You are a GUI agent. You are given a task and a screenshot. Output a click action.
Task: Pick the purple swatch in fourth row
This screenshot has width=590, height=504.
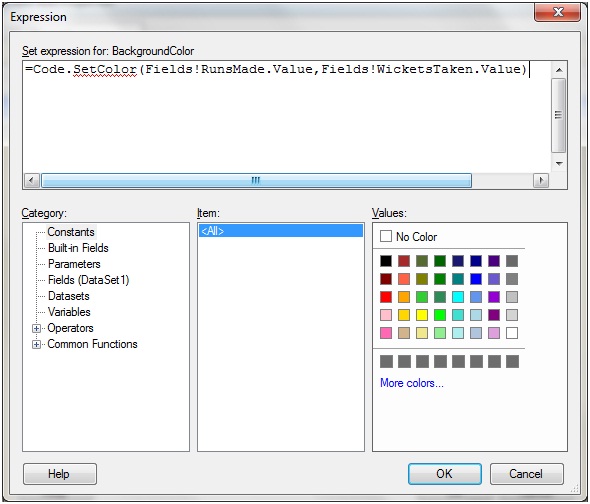[x=494, y=315]
